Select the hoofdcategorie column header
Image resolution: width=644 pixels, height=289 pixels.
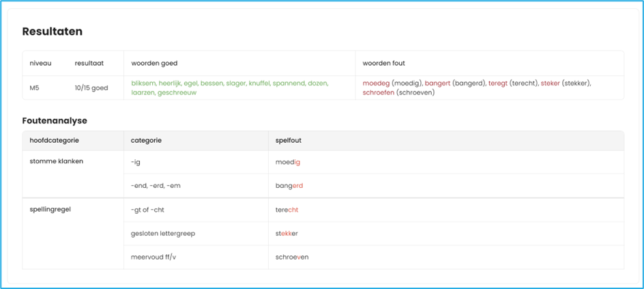pyautogui.click(x=55, y=140)
